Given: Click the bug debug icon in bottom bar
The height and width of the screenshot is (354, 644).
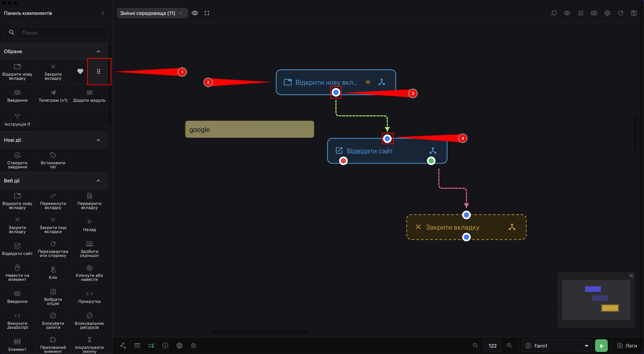Looking at the screenshot, I should tap(194, 345).
